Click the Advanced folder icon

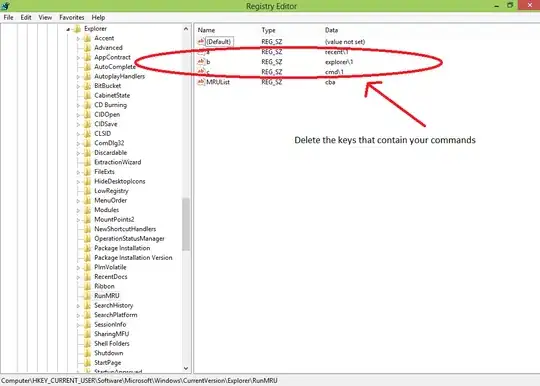click(x=87, y=48)
